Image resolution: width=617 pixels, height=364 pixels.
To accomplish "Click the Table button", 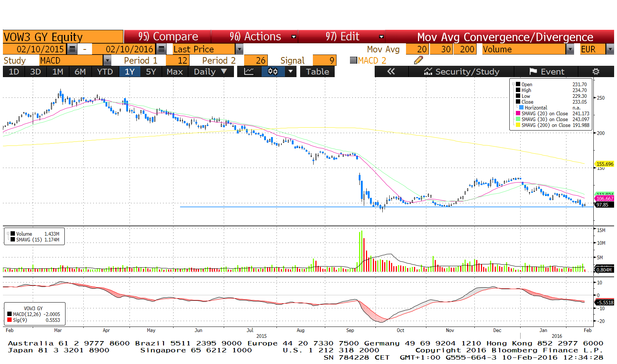I will coord(317,72).
